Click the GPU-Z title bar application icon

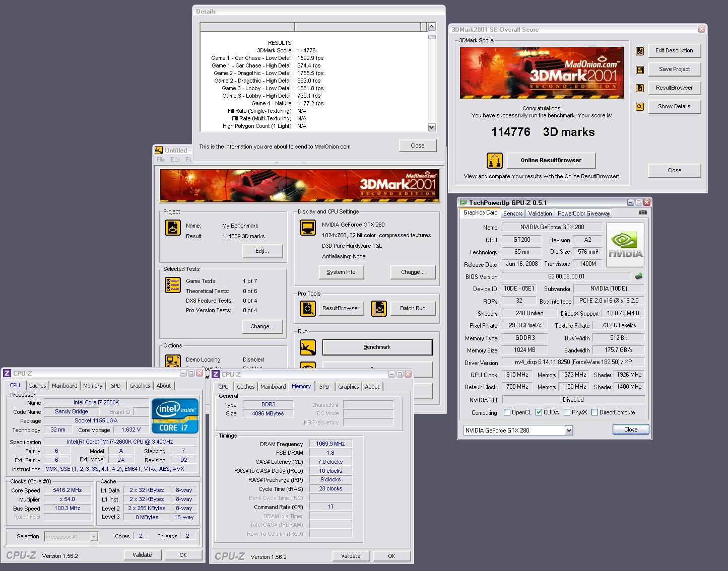[464, 202]
